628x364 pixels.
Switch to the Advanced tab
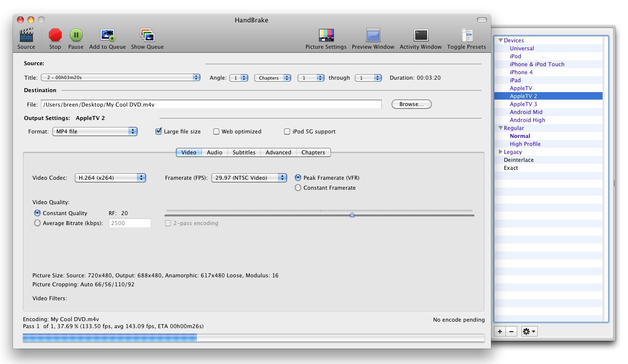point(279,152)
